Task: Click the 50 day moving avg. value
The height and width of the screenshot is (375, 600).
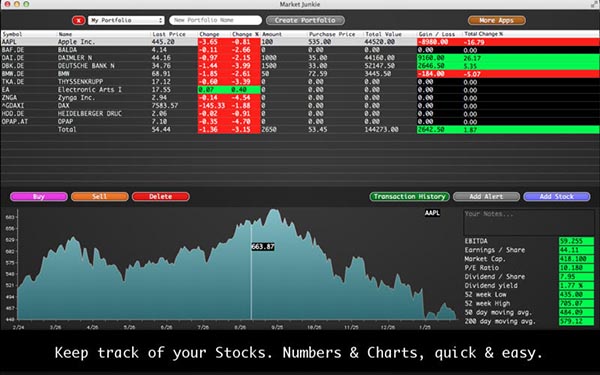Action: coord(576,313)
